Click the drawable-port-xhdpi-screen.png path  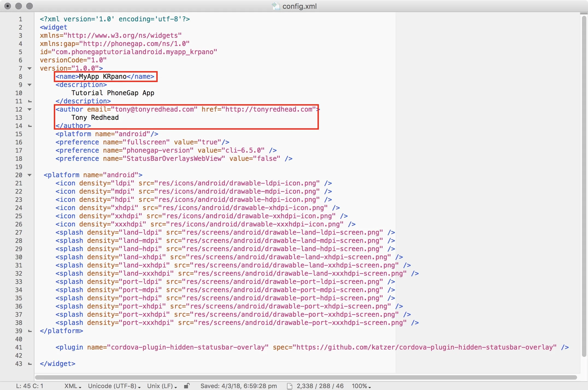pyautogui.click(x=289, y=306)
